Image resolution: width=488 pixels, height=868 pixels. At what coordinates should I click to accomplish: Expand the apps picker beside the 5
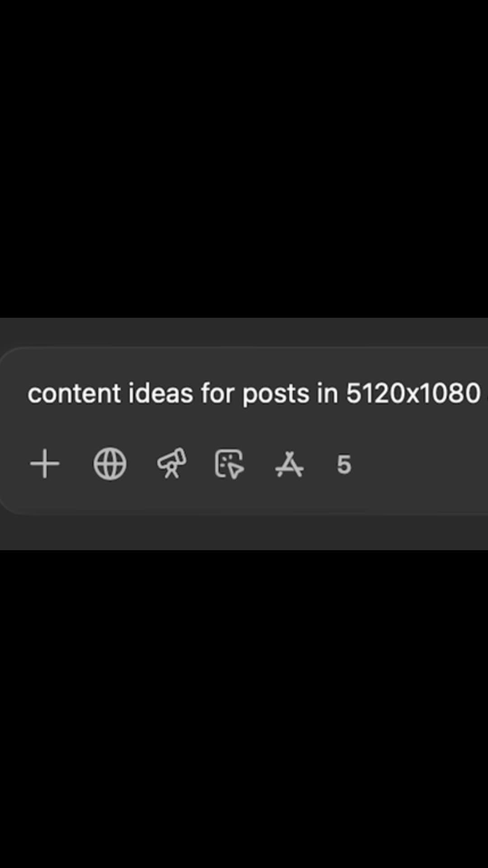(289, 464)
